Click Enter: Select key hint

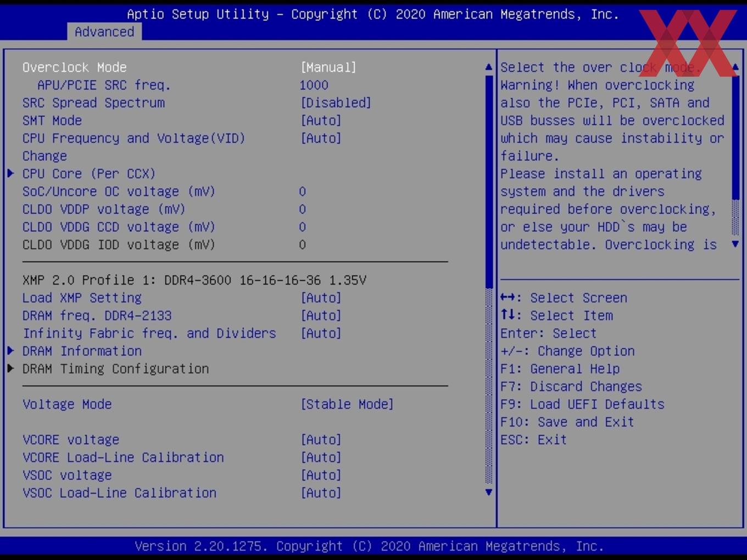point(549,333)
